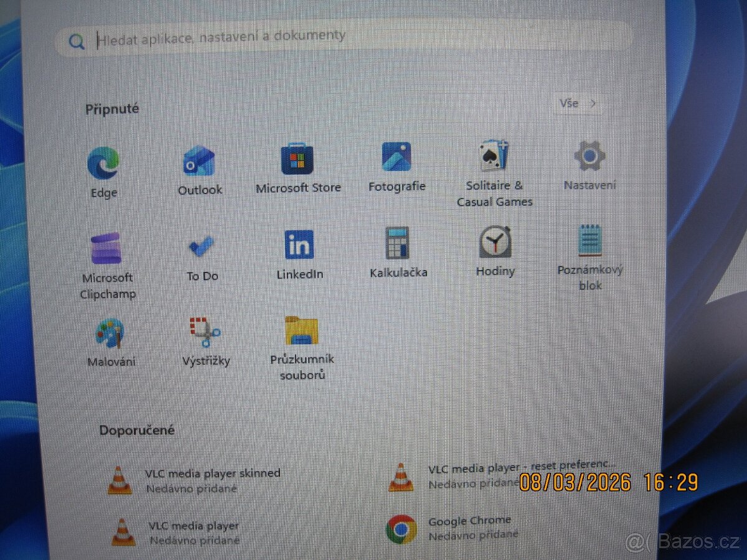Select VLC media player reset preferences item

click(x=498, y=475)
